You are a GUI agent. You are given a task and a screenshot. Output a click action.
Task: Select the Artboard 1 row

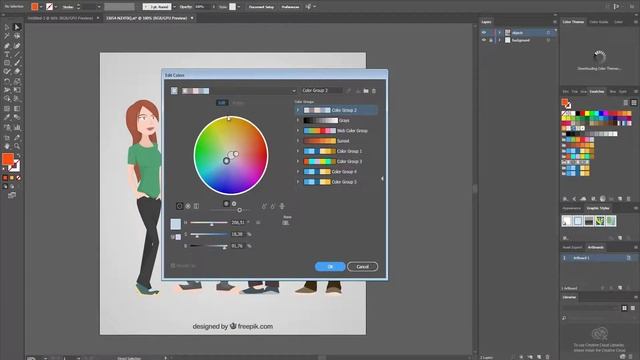[597, 258]
